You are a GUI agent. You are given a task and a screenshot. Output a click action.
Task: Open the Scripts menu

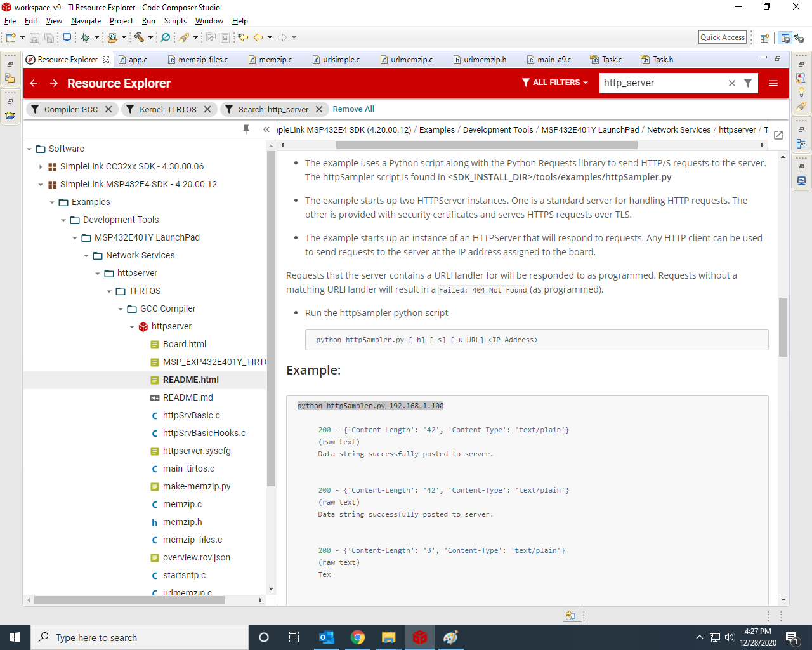(x=175, y=21)
